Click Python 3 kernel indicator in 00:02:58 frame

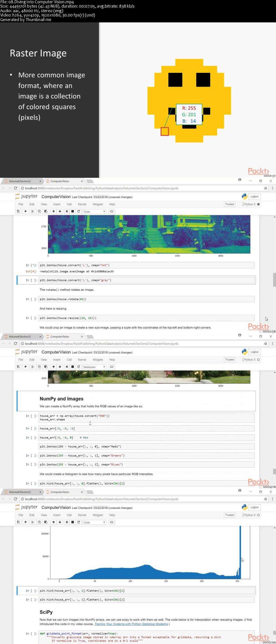tap(252, 204)
